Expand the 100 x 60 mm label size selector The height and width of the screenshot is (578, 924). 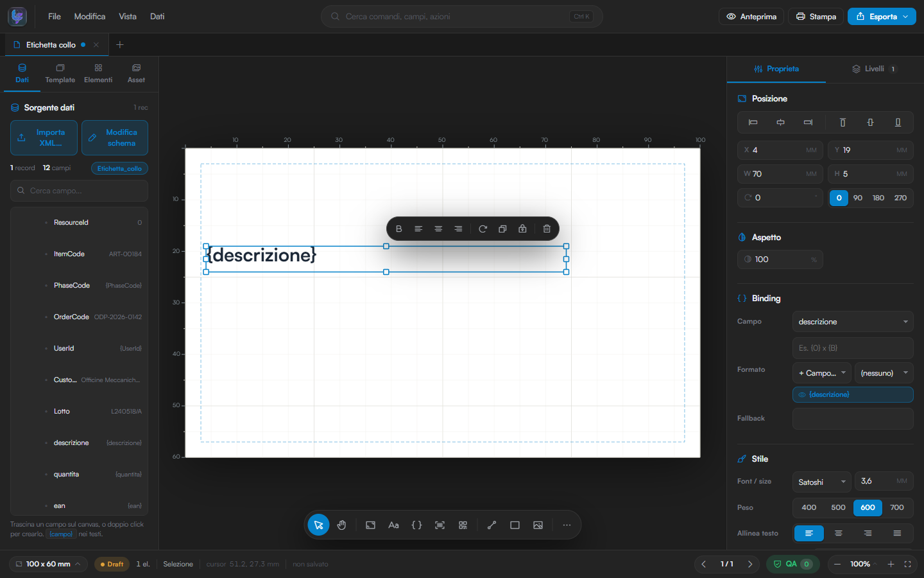49,564
